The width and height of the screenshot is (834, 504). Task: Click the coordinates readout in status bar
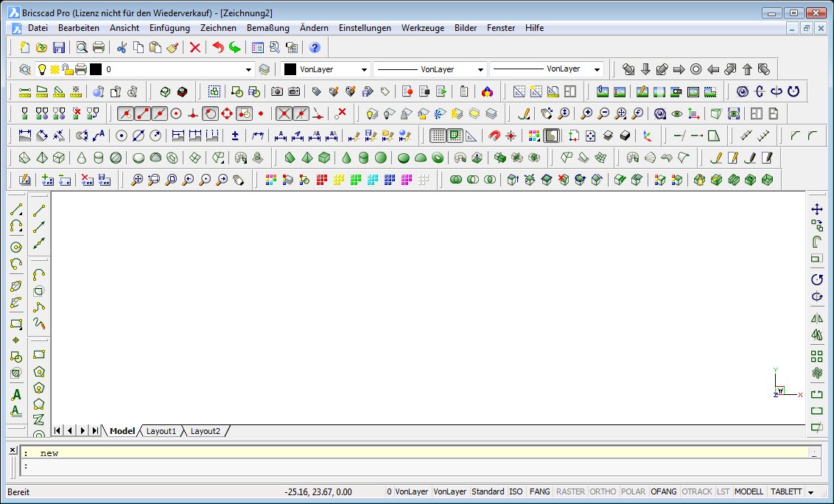318,491
